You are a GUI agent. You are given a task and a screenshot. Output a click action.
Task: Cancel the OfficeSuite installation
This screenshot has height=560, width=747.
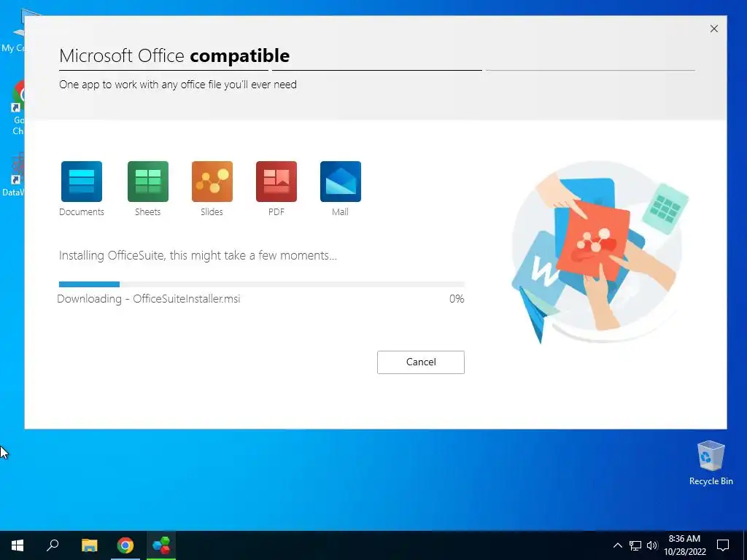(x=421, y=362)
